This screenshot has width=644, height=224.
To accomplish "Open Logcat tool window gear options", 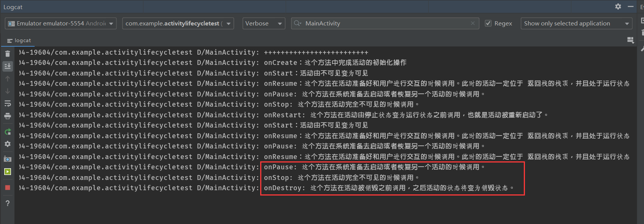I will coord(618,6).
